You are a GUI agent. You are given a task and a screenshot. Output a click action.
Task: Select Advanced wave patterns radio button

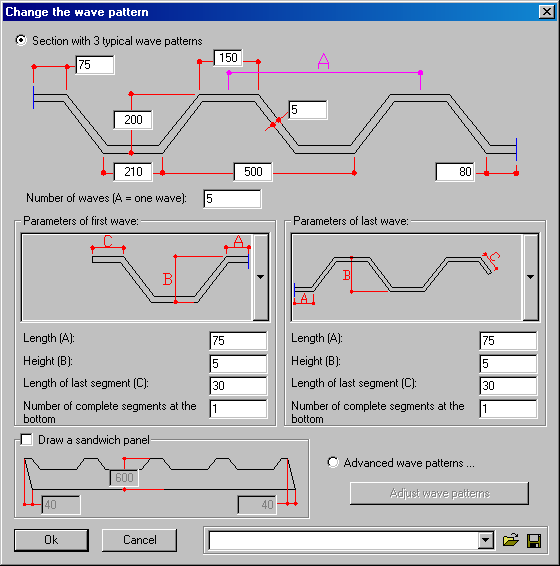333,462
